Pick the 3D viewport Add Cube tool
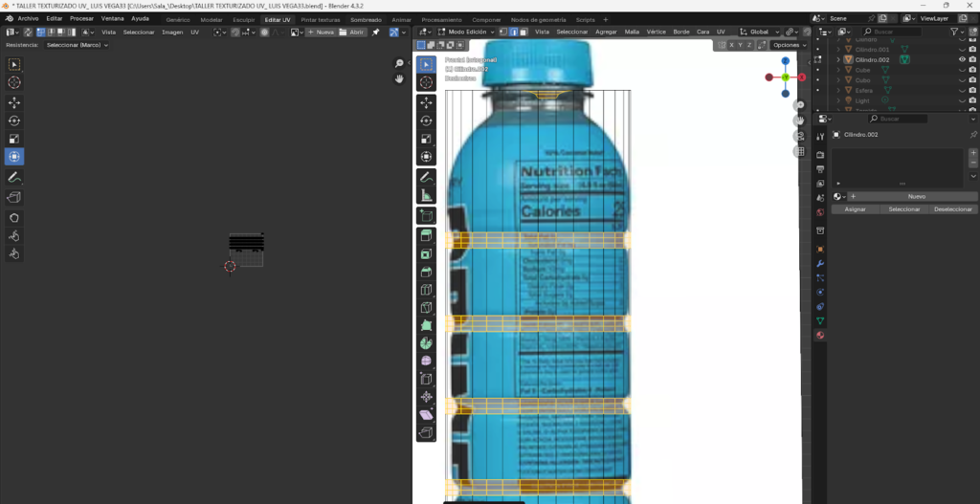The width and height of the screenshot is (980, 504). (x=426, y=216)
